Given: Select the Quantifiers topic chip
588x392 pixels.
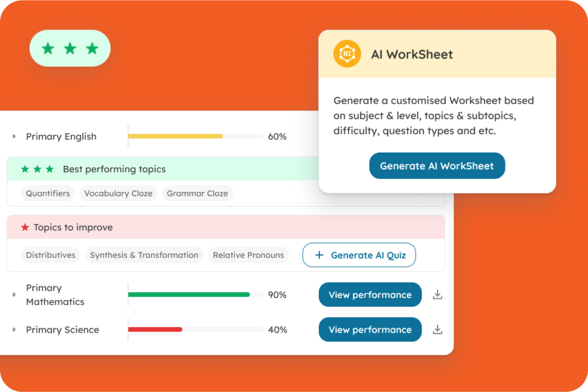Looking at the screenshot, I should [48, 193].
